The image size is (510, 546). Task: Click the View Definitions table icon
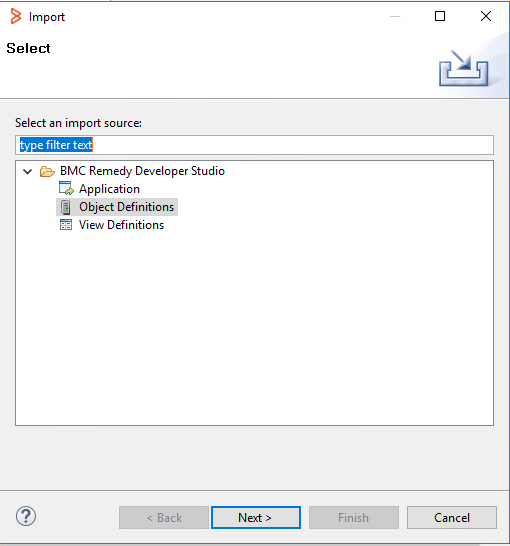click(66, 225)
